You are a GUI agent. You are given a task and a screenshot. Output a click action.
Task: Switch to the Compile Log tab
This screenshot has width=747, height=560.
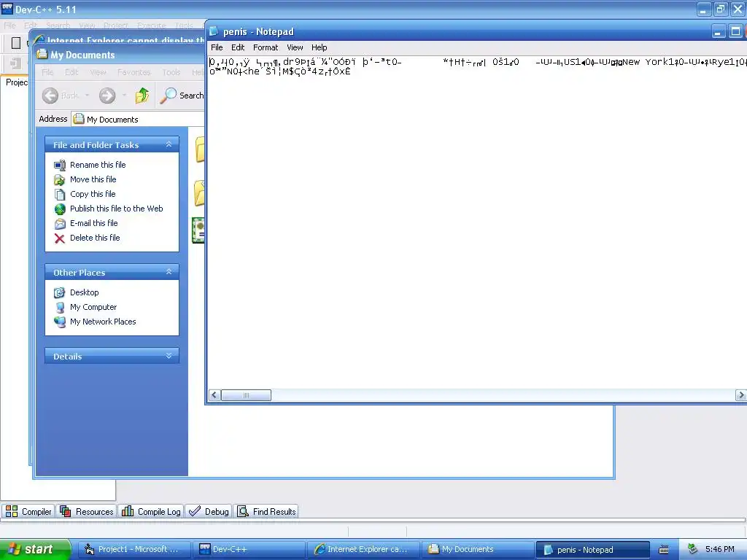pyautogui.click(x=150, y=511)
